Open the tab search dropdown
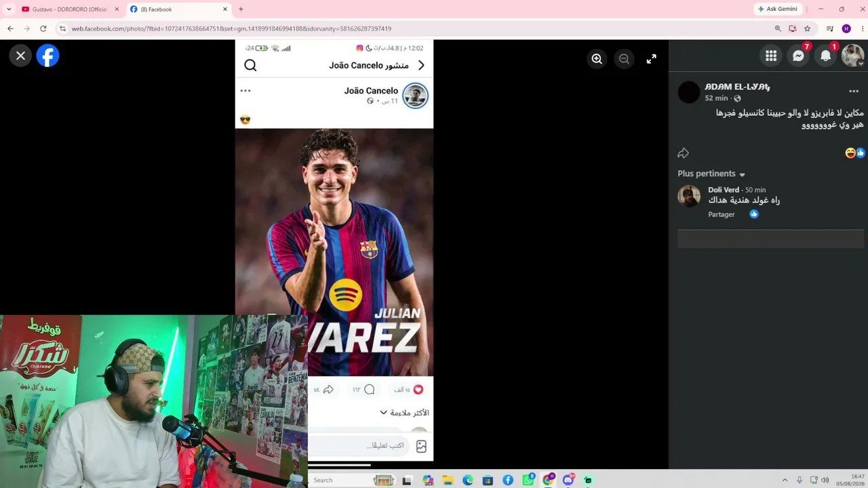 coord(9,9)
